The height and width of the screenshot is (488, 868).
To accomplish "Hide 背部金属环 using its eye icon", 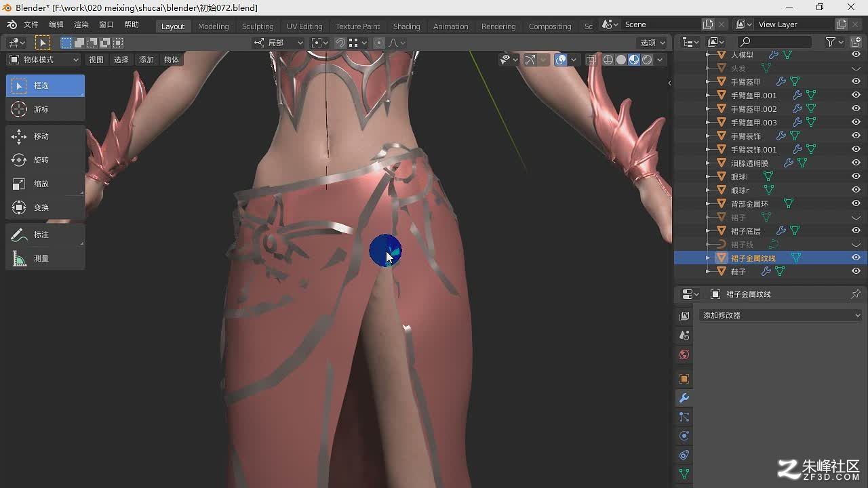I will click(x=856, y=203).
